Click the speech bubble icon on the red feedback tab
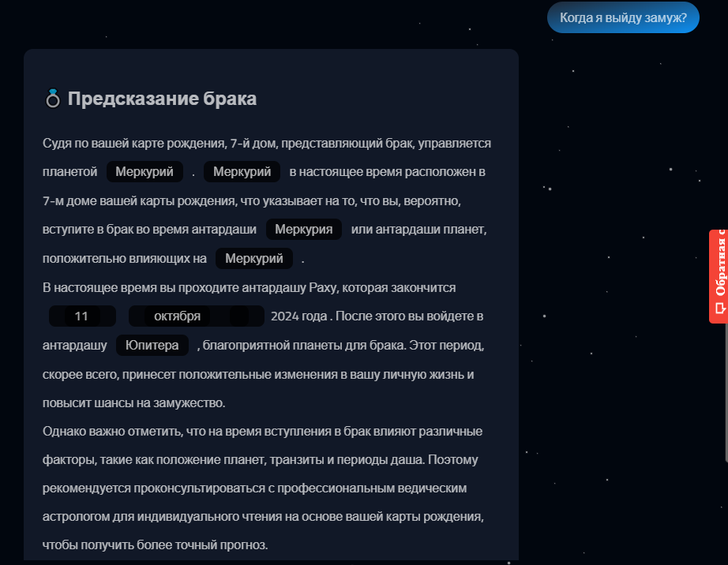Screen dimensions: 728x565 (719, 309)
